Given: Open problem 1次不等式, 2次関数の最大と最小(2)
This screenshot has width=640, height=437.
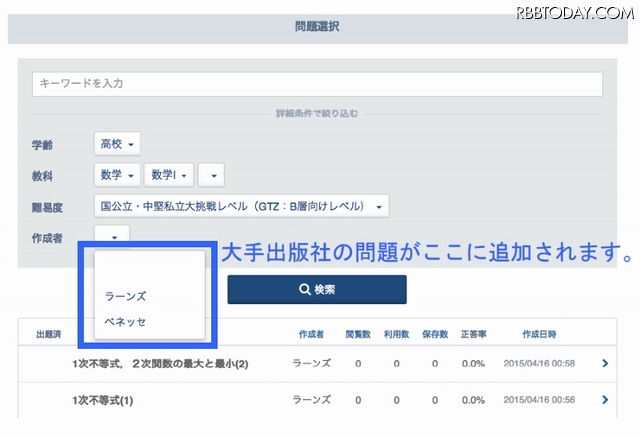Looking at the screenshot, I should tap(160, 364).
